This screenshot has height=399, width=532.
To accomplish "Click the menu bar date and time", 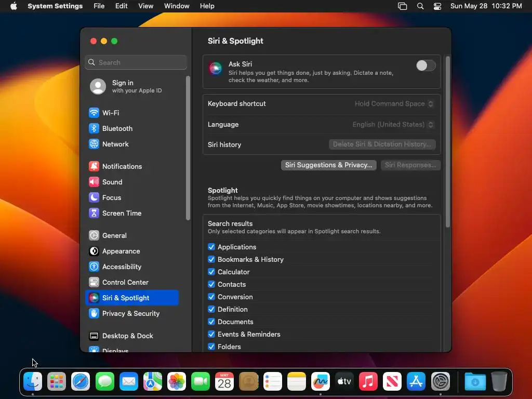I will (x=486, y=6).
